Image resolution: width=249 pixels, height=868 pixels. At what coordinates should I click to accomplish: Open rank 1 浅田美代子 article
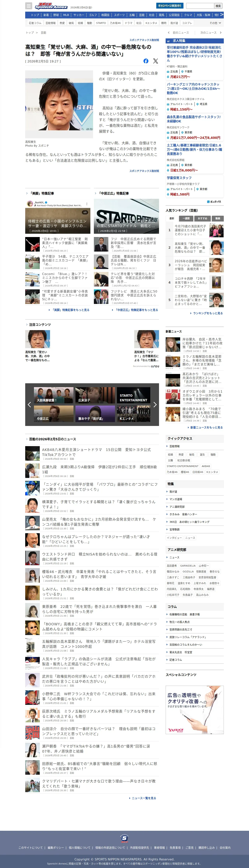195,230
